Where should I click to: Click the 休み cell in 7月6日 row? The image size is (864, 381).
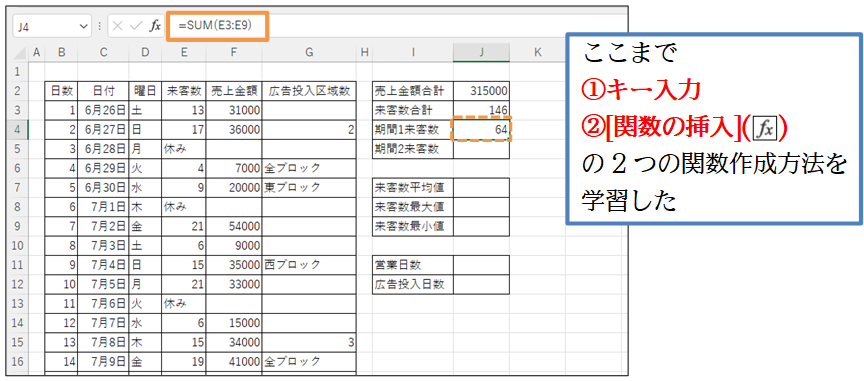pos(183,303)
